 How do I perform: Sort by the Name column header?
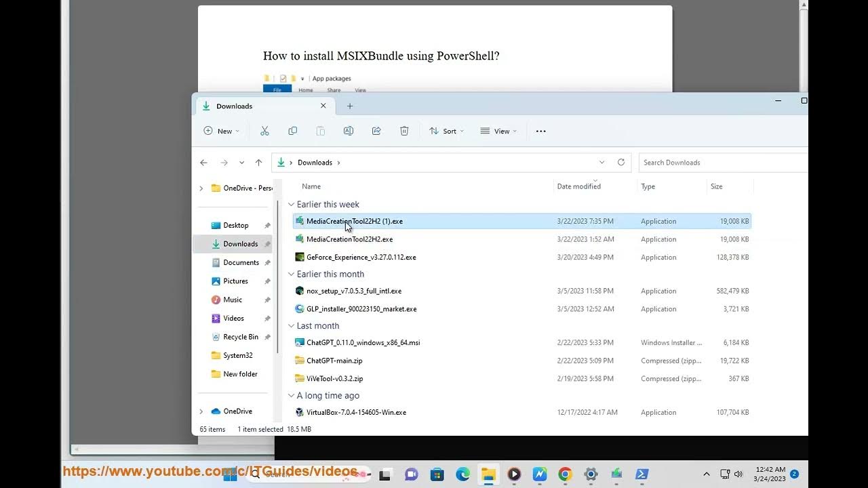(311, 186)
